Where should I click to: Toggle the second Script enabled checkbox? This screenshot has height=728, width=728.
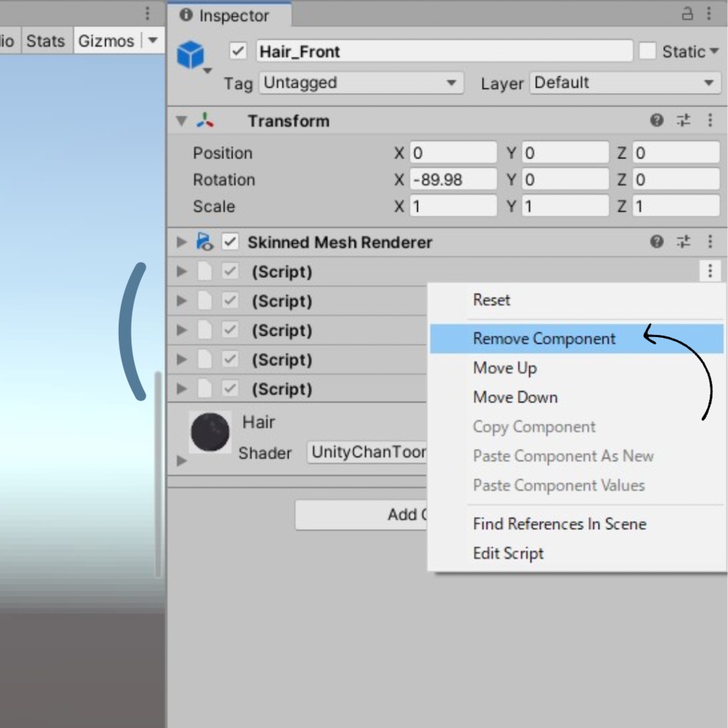[x=230, y=301]
